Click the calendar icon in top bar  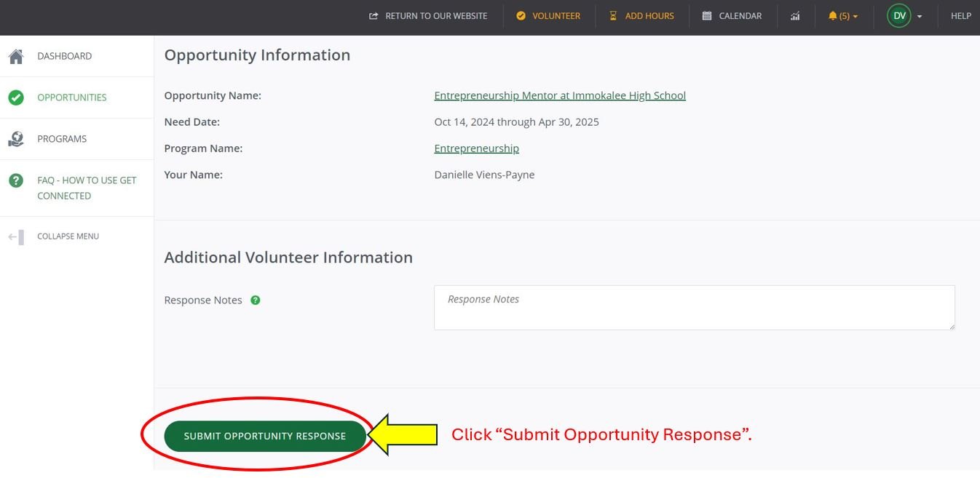707,16
